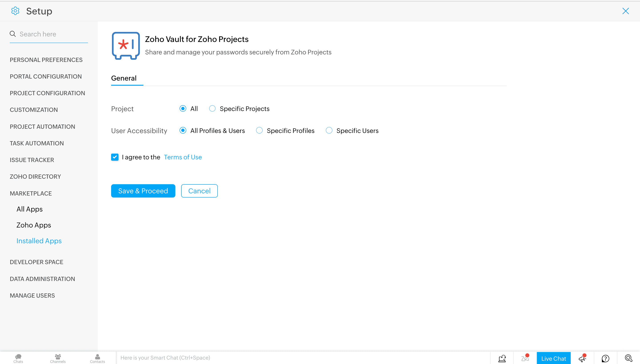Open Data Administration section
This screenshot has width=640, height=364.
coord(42,279)
